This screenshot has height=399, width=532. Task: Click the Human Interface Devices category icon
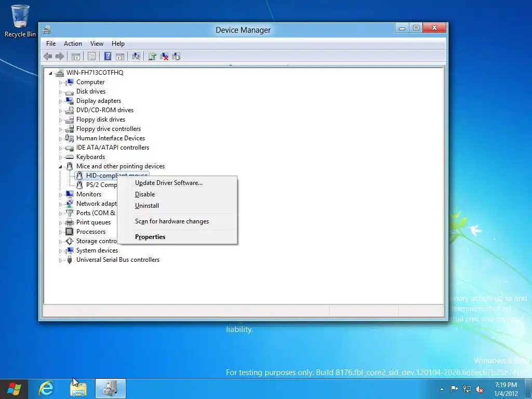(70, 138)
